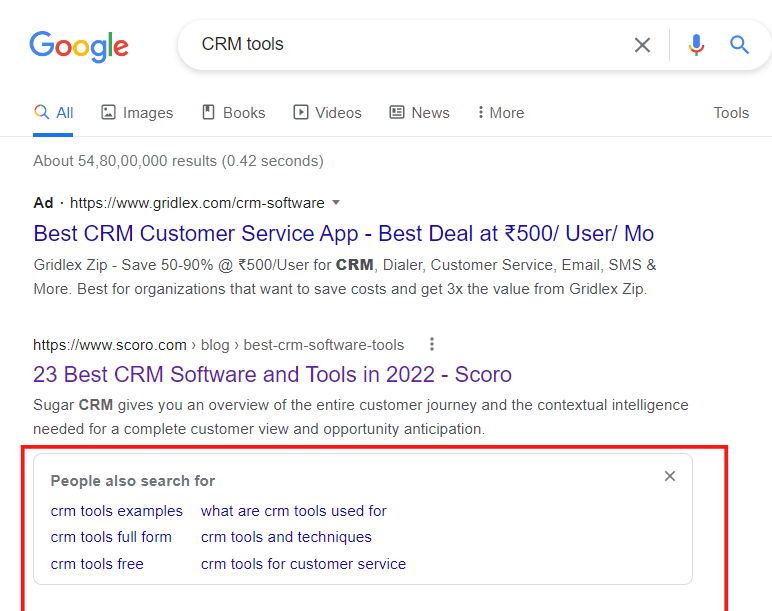Click the blue magnifier search icon

(739, 45)
